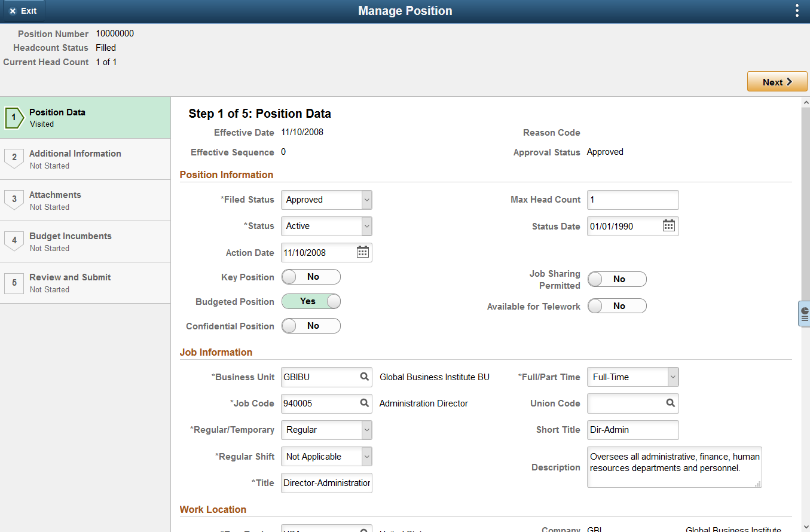Go to Budget Incumbents step
The width and height of the screenshot is (810, 532).
pyautogui.click(x=85, y=241)
